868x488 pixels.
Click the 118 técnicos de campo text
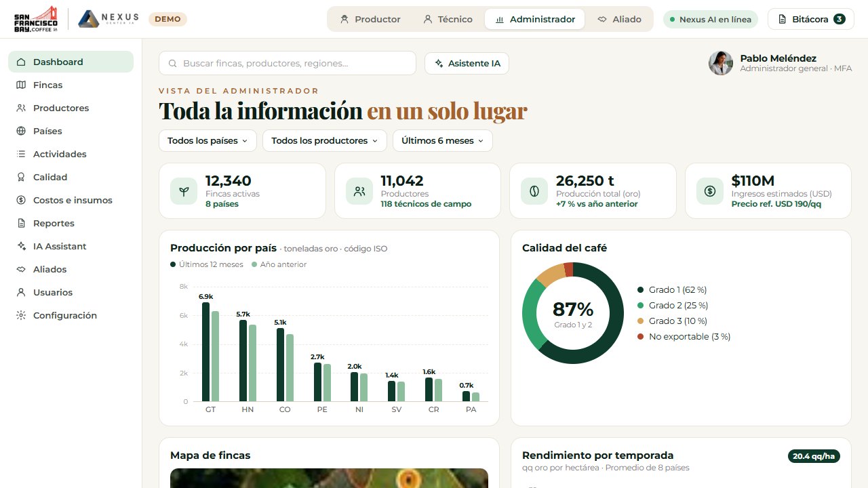[x=426, y=204]
